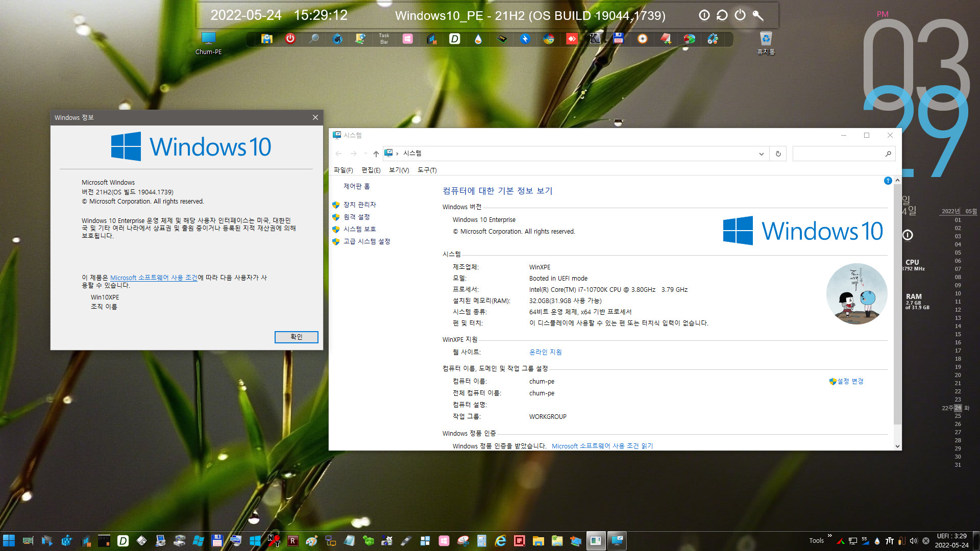
Task: Open the 휴지통 recycle bin desktop icon
Action: 766,43
